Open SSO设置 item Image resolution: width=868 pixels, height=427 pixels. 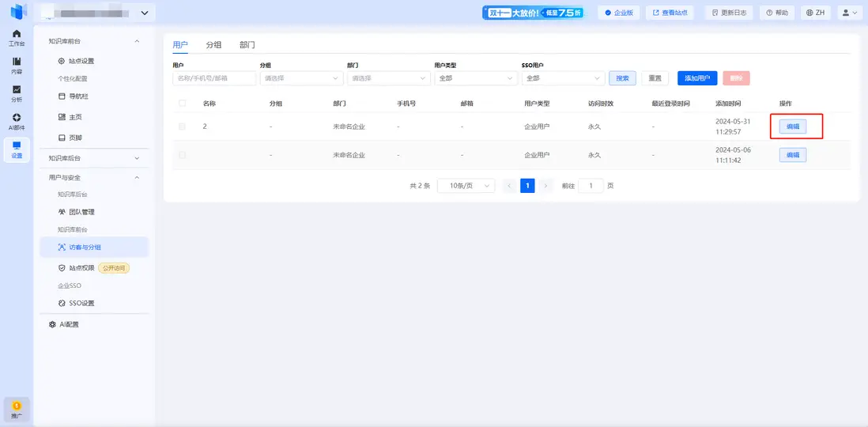[x=77, y=304]
